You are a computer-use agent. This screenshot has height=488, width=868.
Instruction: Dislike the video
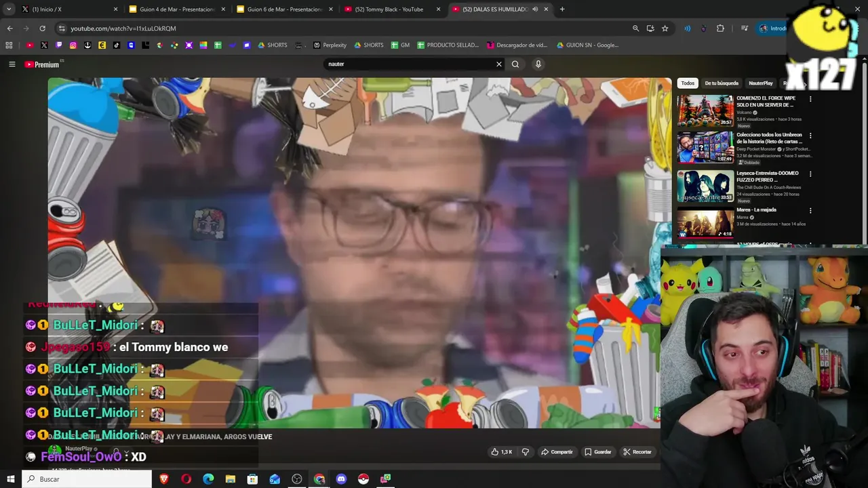pos(525,452)
